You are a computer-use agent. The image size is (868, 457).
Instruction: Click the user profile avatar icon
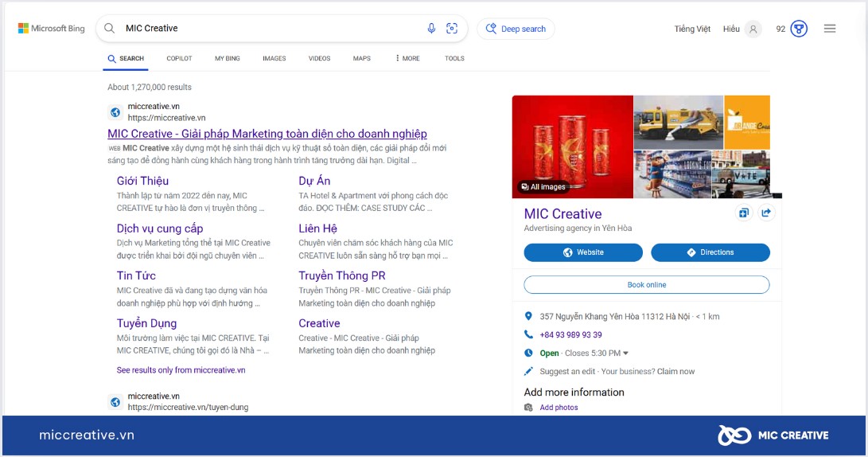[x=753, y=29]
